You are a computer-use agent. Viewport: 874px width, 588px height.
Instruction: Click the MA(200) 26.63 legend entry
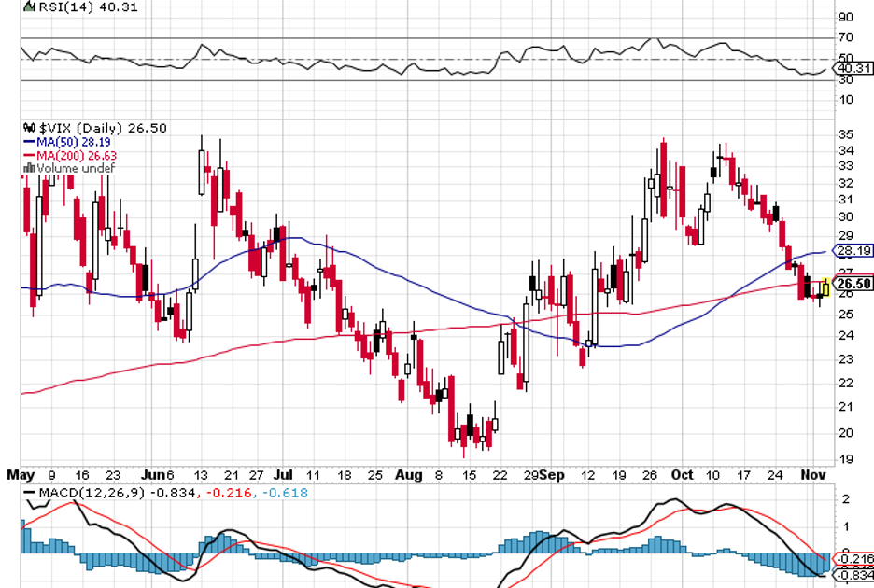click(x=80, y=155)
